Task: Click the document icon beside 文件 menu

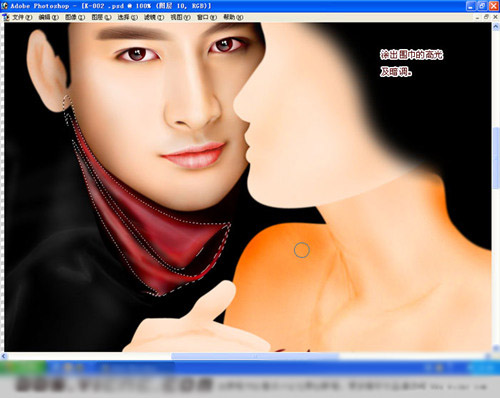Action: click(6, 17)
